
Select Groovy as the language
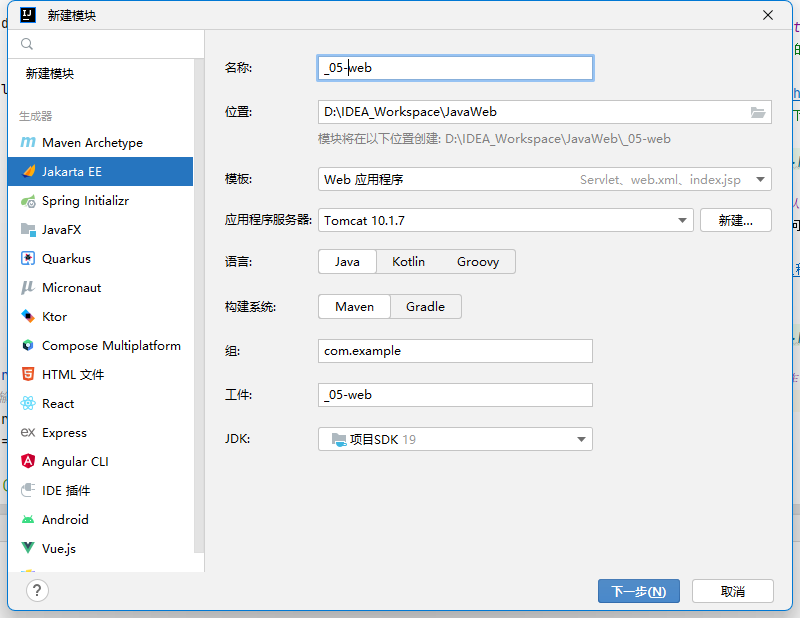pos(478,262)
